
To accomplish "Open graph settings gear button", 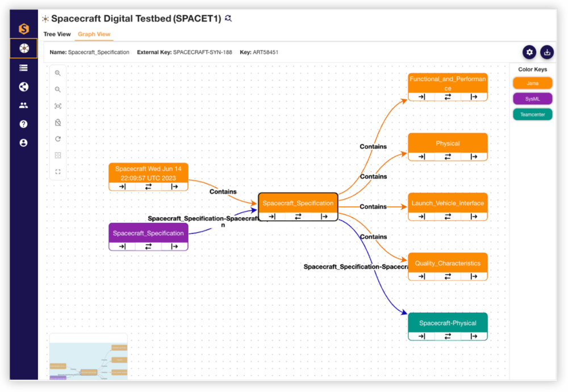I will [x=529, y=52].
